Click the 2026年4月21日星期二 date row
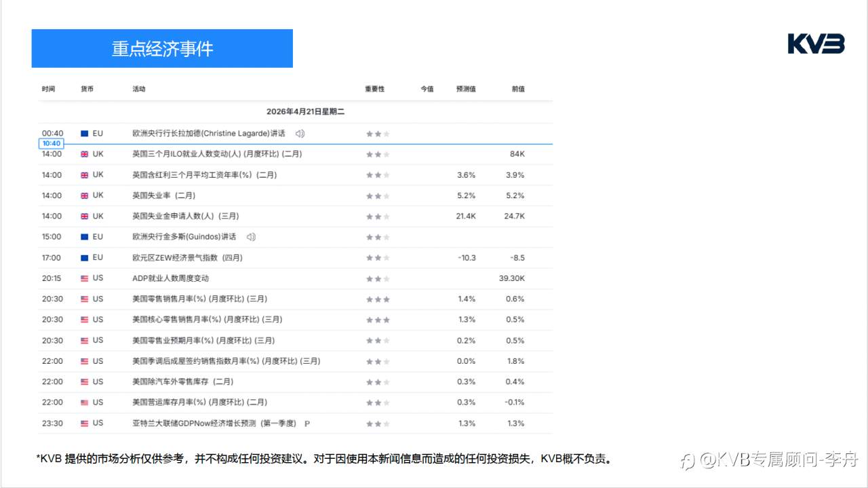The image size is (868, 488). 306,111
